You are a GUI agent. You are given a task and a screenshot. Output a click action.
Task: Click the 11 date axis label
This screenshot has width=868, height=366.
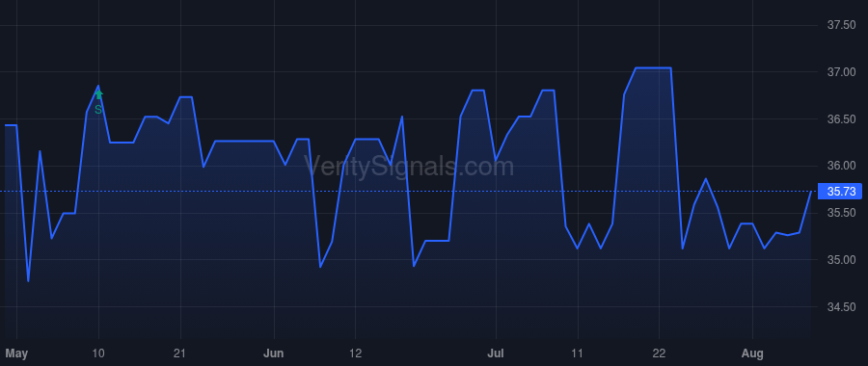578,353
